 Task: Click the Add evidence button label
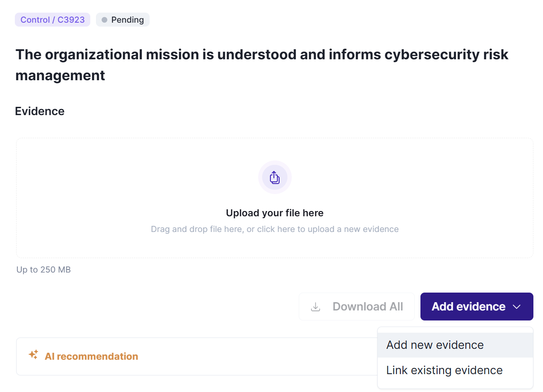468,307
